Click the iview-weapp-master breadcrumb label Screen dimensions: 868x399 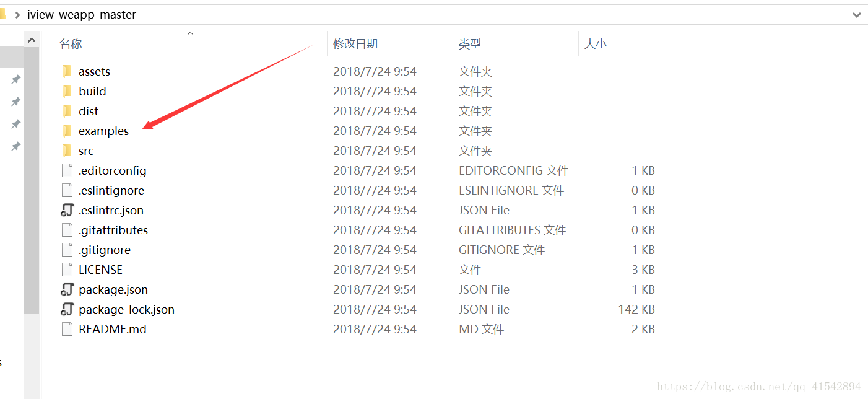(82, 14)
